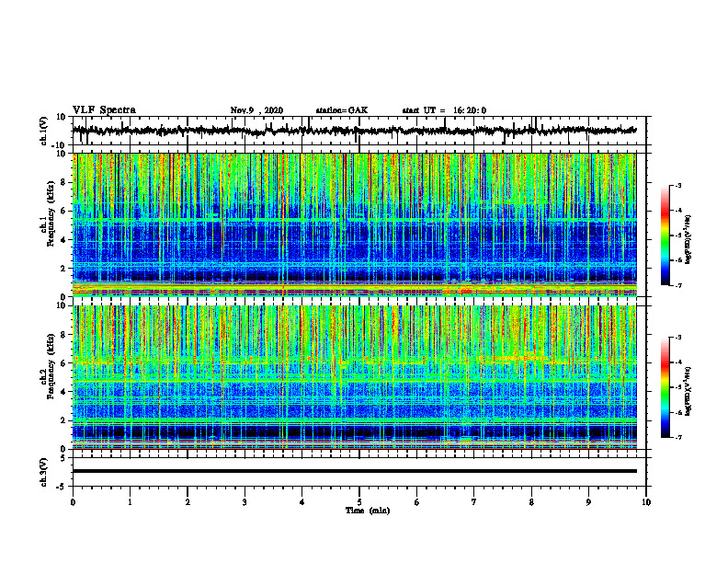Click the "station=GAK" header label
The height and width of the screenshot is (563, 728).
(342, 110)
